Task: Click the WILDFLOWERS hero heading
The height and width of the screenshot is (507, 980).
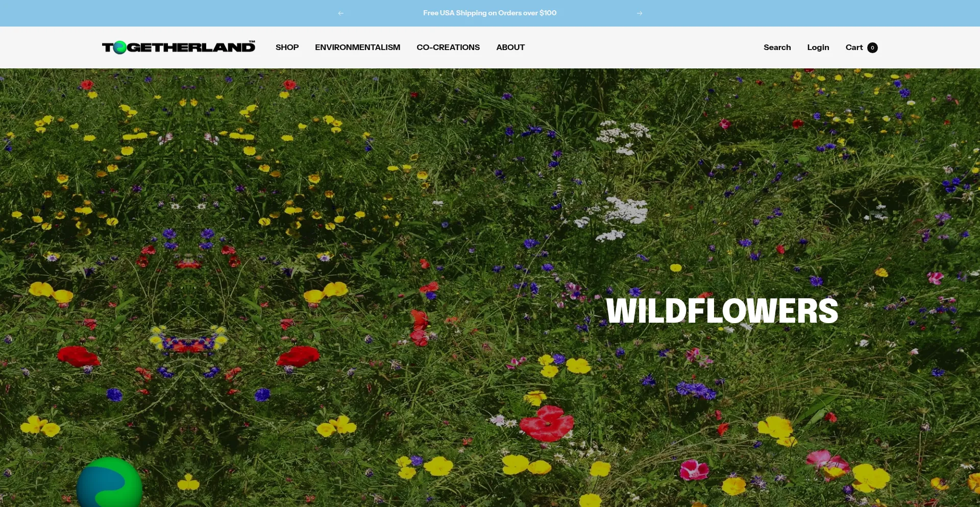Action: [x=722, y=310]
